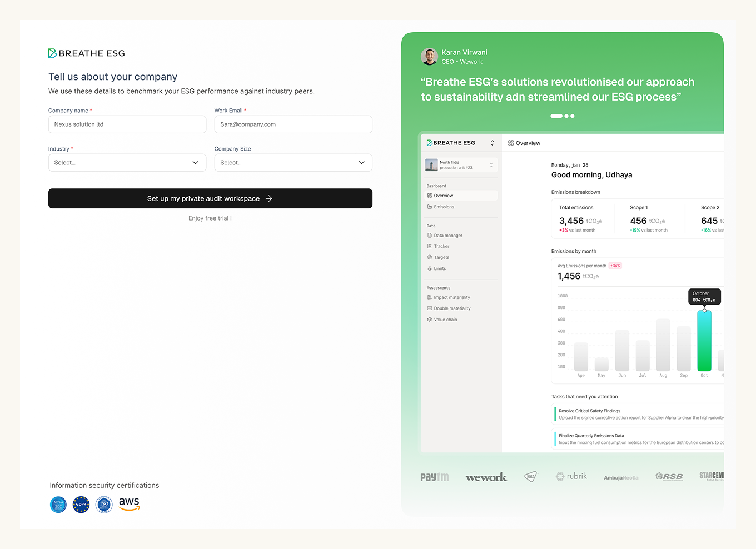Click the Ambuja Neotia logo
756x549 pixels.
tap(621, 477)
